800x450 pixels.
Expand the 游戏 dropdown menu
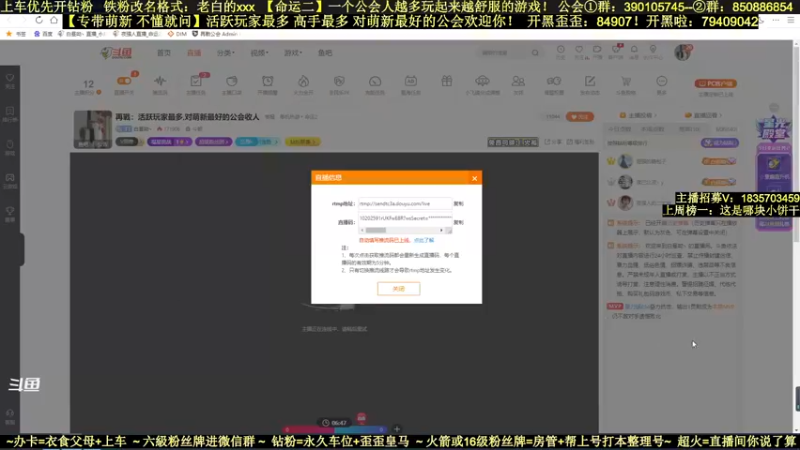(293, 53)
